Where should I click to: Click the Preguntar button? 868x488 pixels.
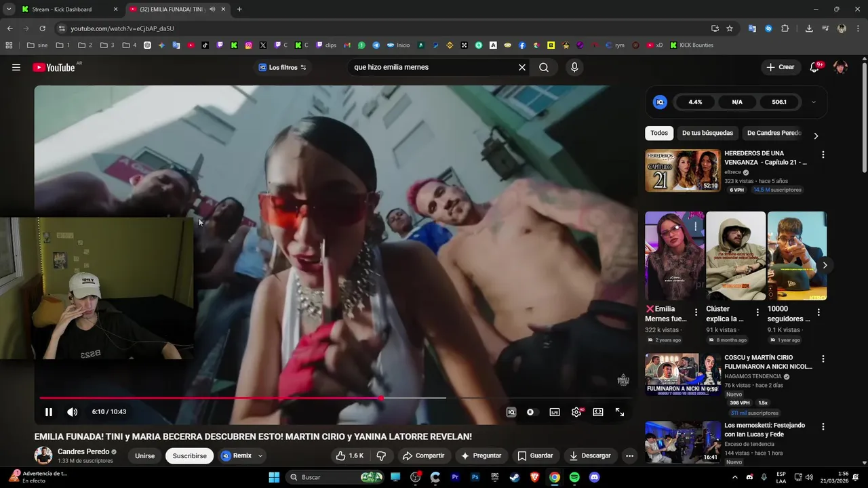tap(481, 455)
